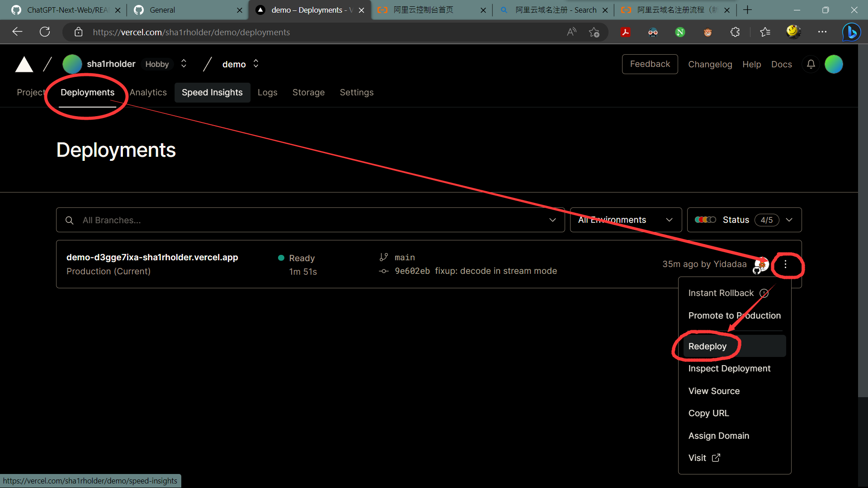Expand the demo project switcher

coord(256,64)
